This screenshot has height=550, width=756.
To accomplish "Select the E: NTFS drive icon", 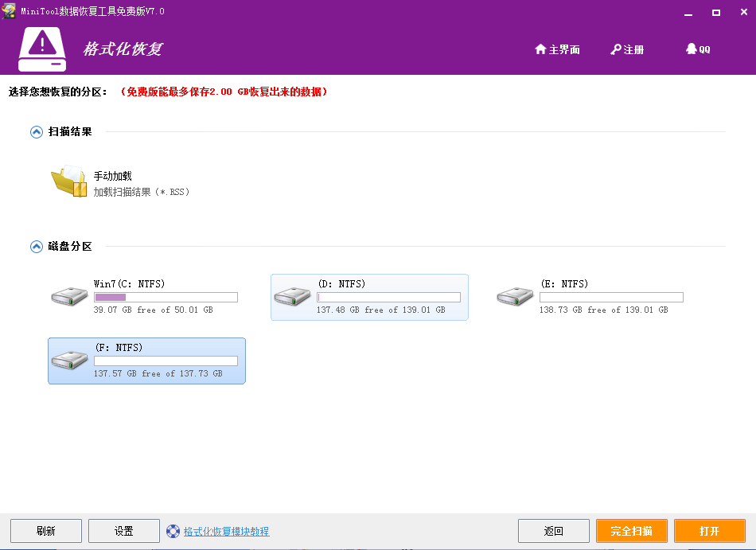I will 515,296.
